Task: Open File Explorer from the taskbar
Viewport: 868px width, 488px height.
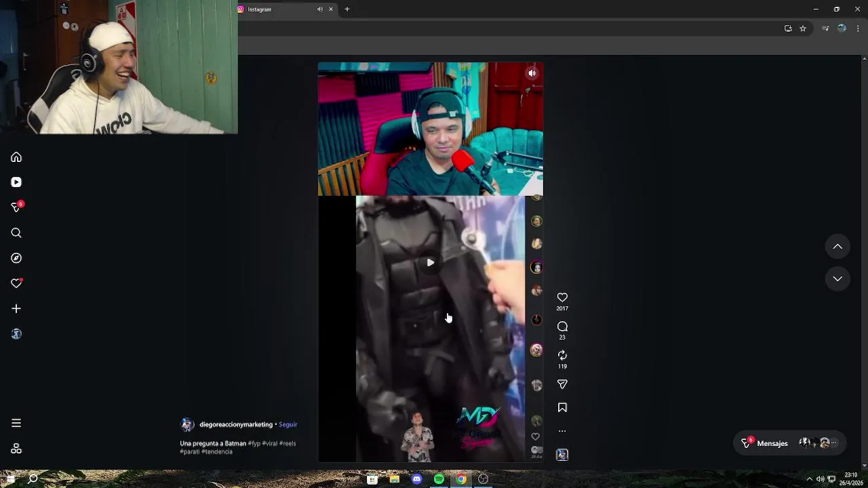Action: 395,479
